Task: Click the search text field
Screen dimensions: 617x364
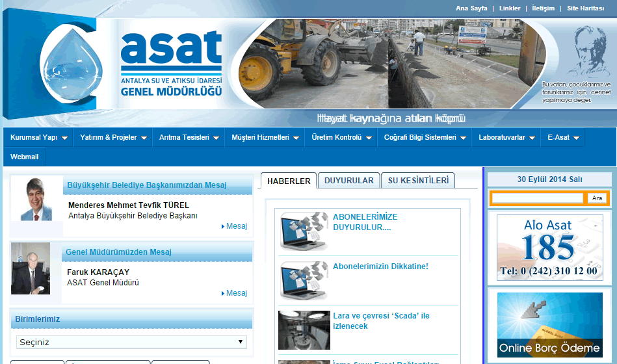Action: [x=538, y=198]
